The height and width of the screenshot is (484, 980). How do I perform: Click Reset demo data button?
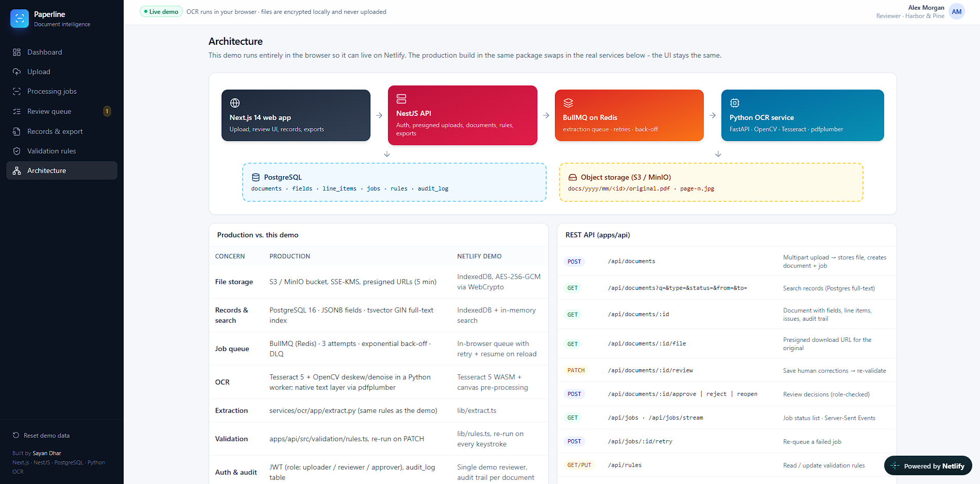tap(41, 435)
